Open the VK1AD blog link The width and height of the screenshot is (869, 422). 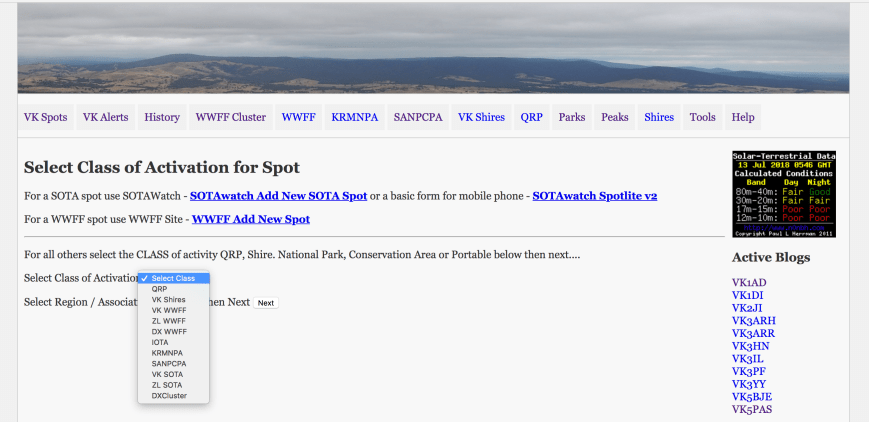(x=749, y=282)
